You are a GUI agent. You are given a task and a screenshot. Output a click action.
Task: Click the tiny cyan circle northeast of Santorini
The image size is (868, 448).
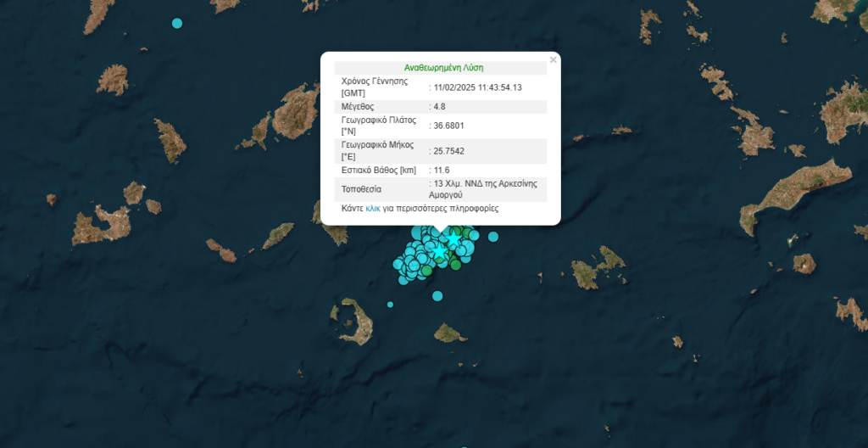tap(390, 305)
